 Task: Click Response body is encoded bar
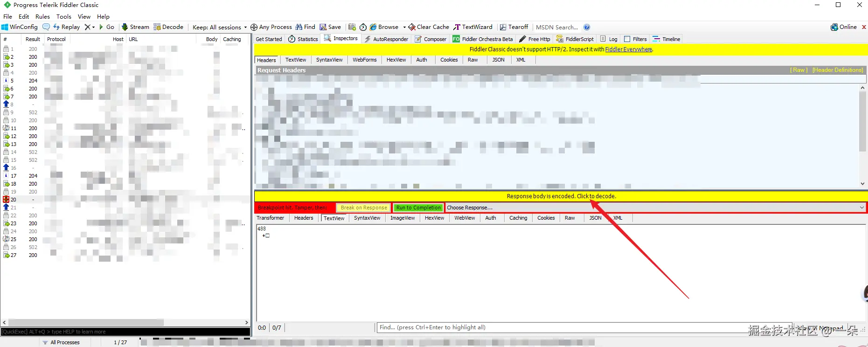tap(561, 196)
